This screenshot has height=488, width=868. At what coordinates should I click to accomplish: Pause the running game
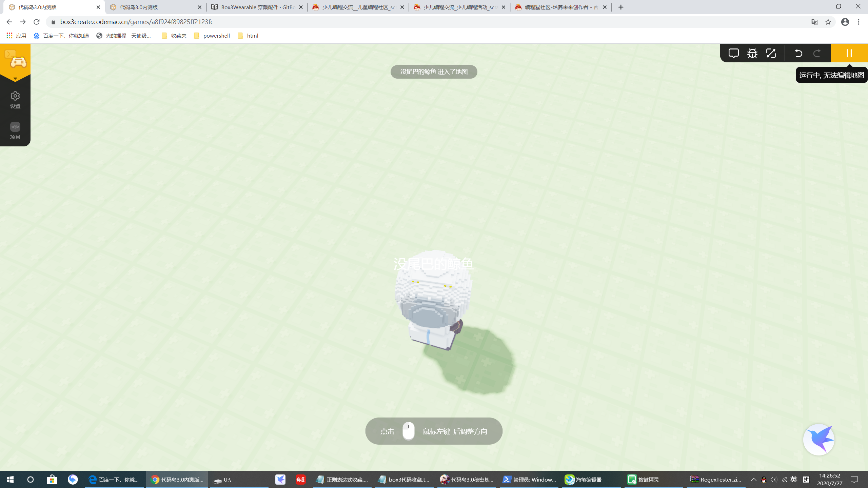pos(849,53)
